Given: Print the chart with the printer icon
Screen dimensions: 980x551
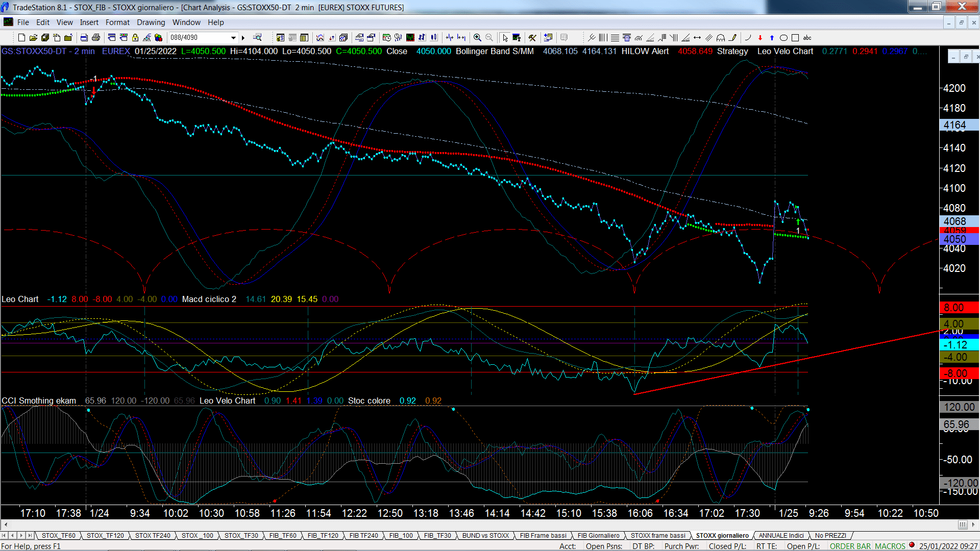Looking at the screenshot, I should [95, 38].
